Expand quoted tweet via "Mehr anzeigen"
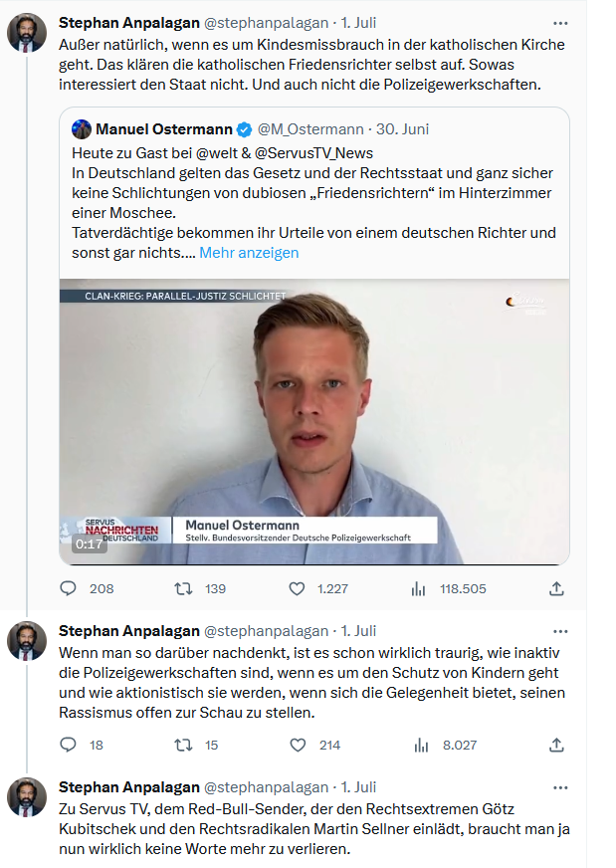616x868 pixels. click(x=249, y=253)
